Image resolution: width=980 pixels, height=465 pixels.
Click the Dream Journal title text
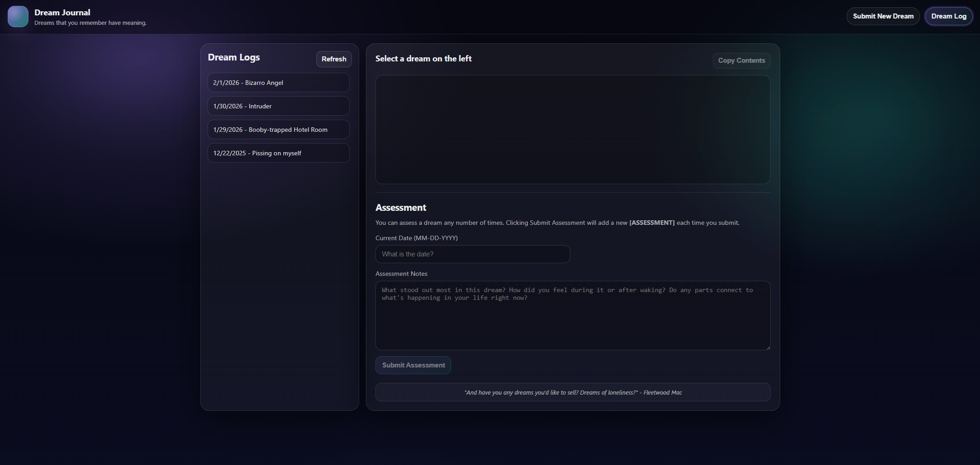62,13
